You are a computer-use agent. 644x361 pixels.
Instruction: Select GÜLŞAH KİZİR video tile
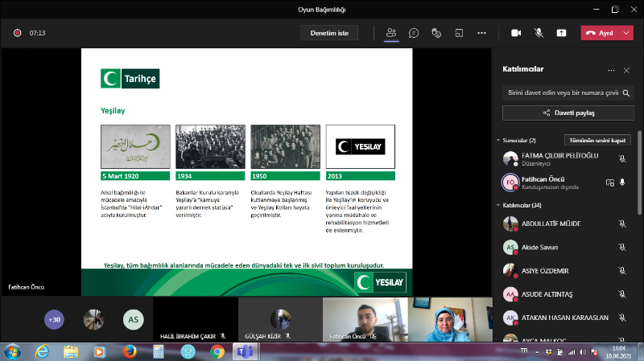(x=280, y=319)
